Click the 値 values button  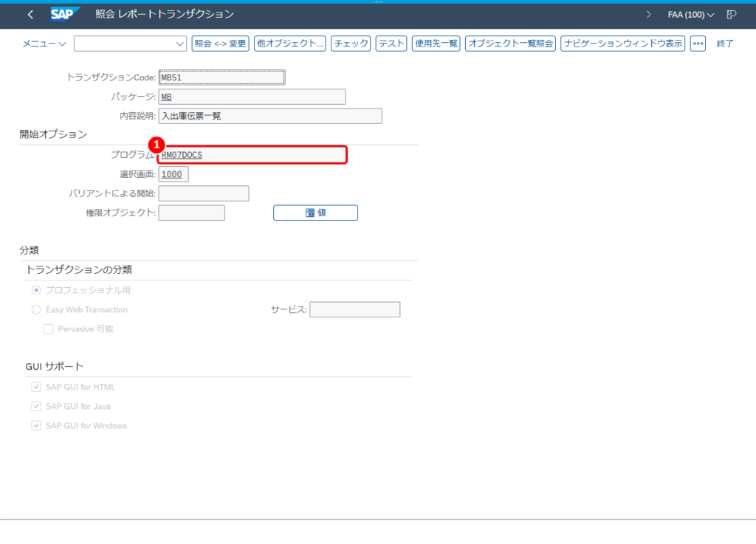315,213
